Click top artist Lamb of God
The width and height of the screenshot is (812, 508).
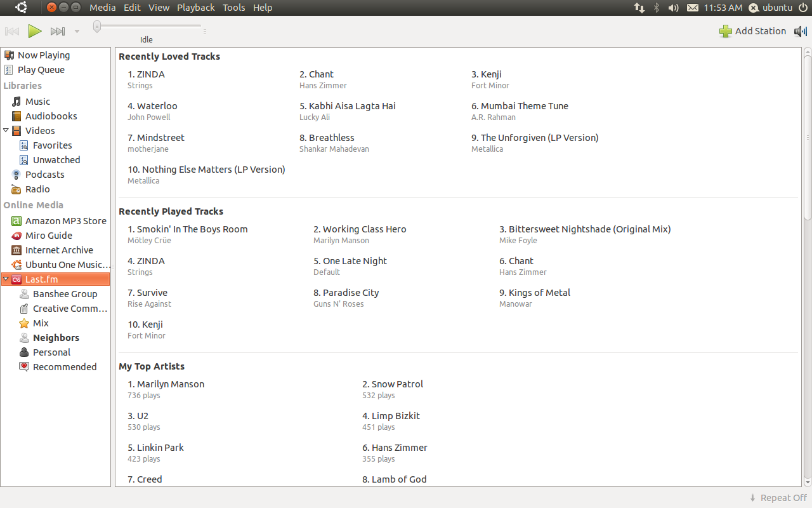pyautogui.click(x=394, y=479)
